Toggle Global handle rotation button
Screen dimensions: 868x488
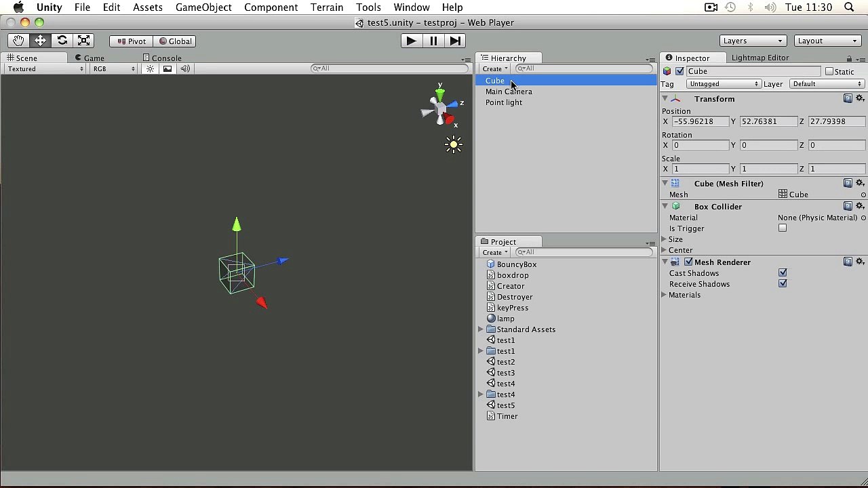click(x=176, y=41)
